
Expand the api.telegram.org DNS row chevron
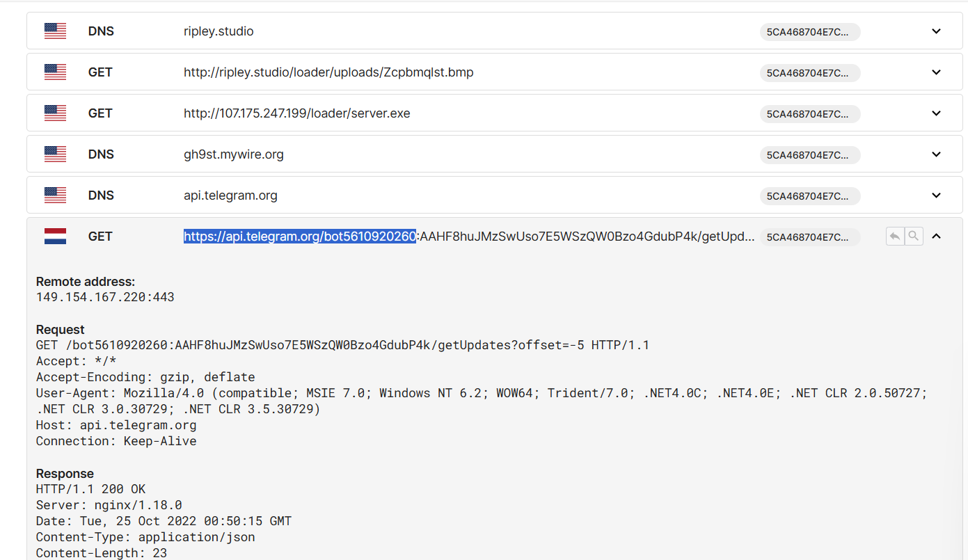point(936,195)
